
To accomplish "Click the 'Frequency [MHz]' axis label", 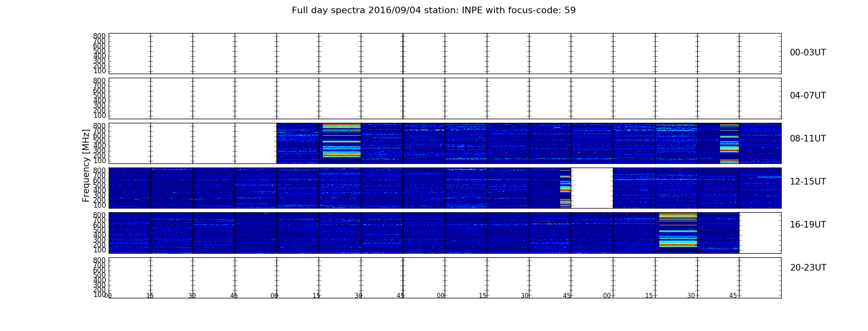I will [86, 165].
